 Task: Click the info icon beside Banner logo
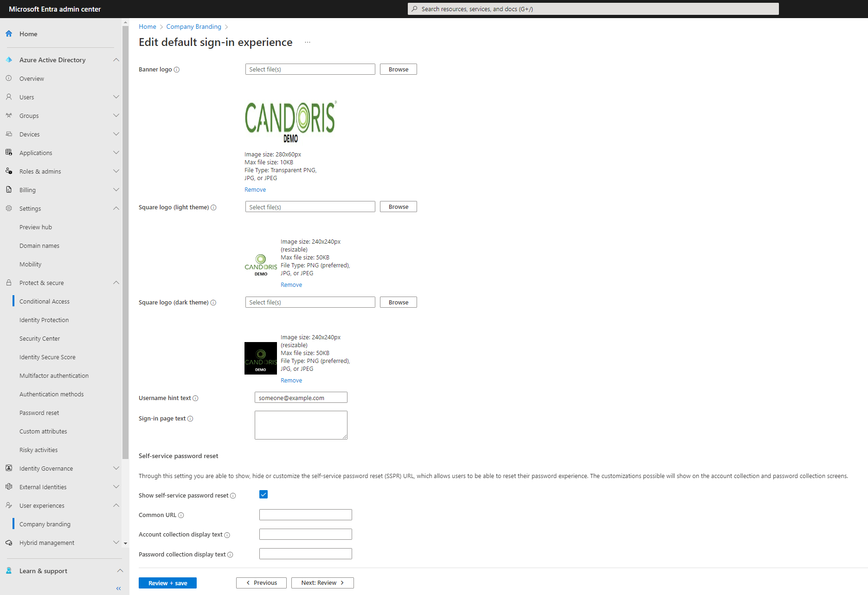177,70
